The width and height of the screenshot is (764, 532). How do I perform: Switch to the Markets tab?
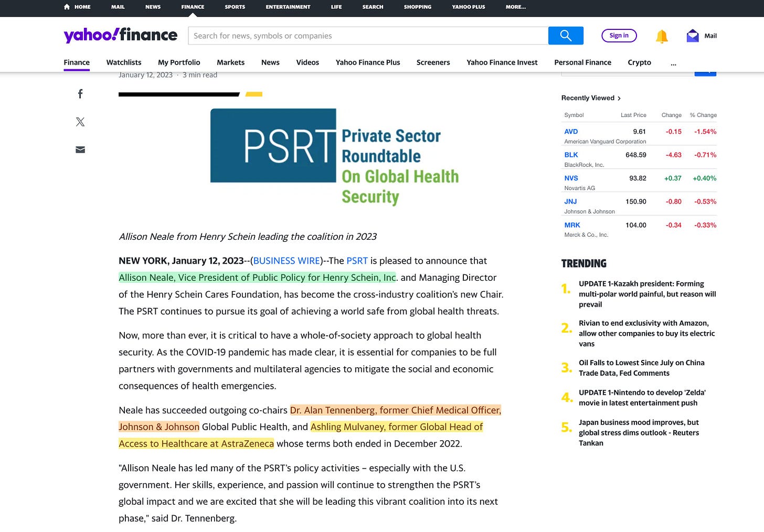click(230, 62)
